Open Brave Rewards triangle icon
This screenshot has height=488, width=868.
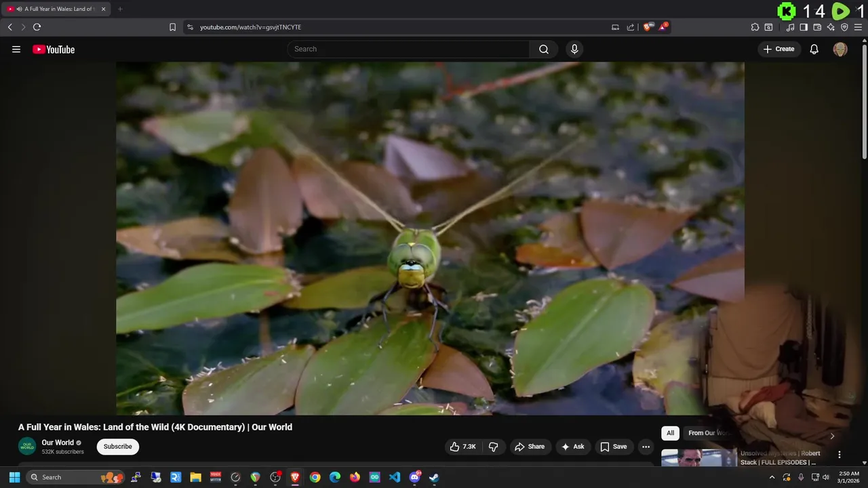tap(664, 27)
